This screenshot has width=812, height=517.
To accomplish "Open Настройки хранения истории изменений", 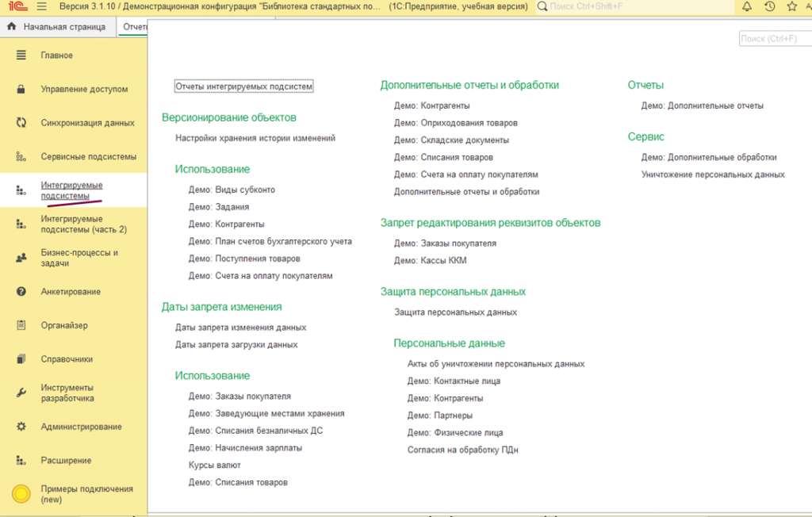I will coord(255,138).
